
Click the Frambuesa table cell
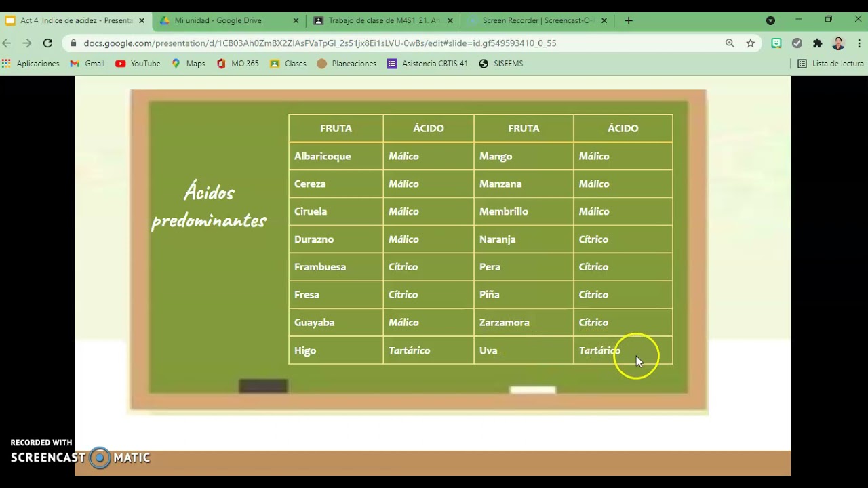(336, 267)
